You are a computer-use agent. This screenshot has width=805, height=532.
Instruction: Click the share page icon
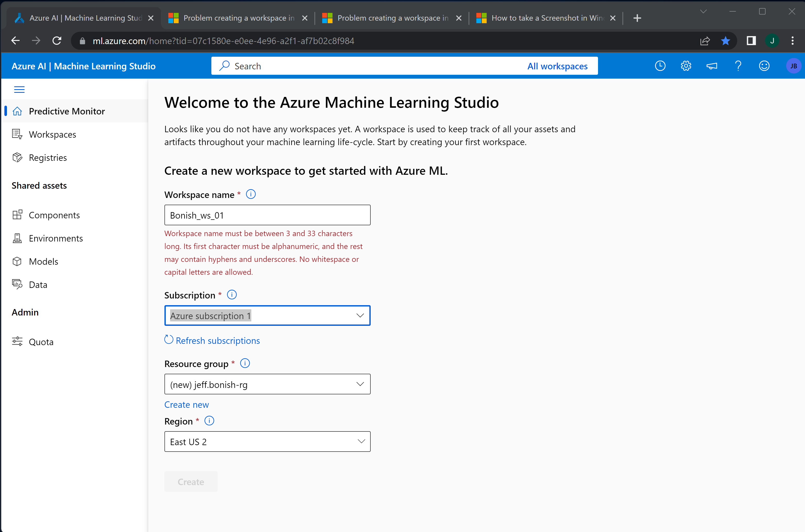704,41
